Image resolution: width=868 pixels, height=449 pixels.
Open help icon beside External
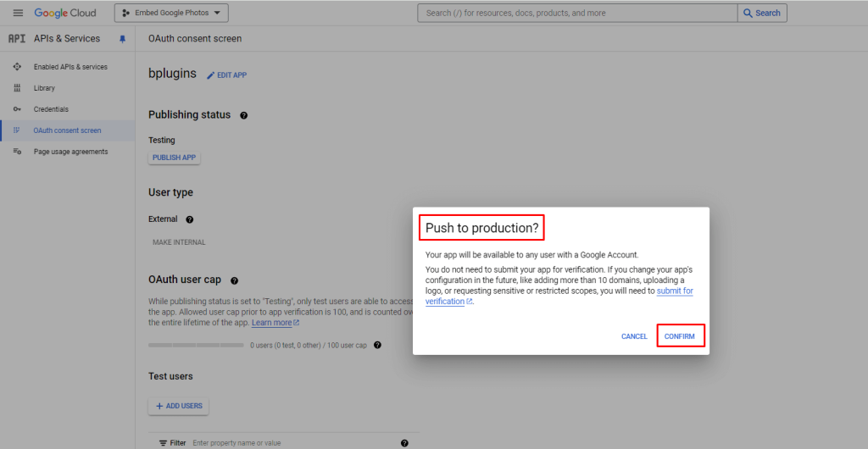(x=189, y=219)
